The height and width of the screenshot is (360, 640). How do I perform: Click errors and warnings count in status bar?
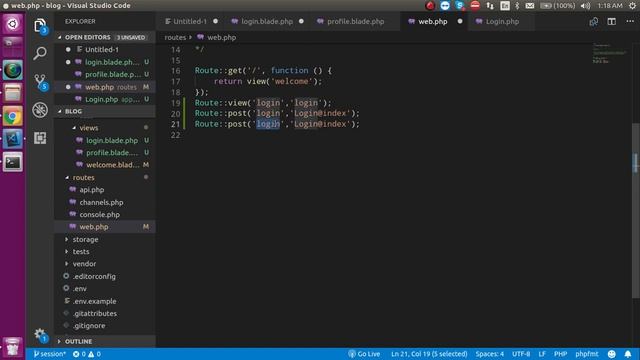(87, 354)
